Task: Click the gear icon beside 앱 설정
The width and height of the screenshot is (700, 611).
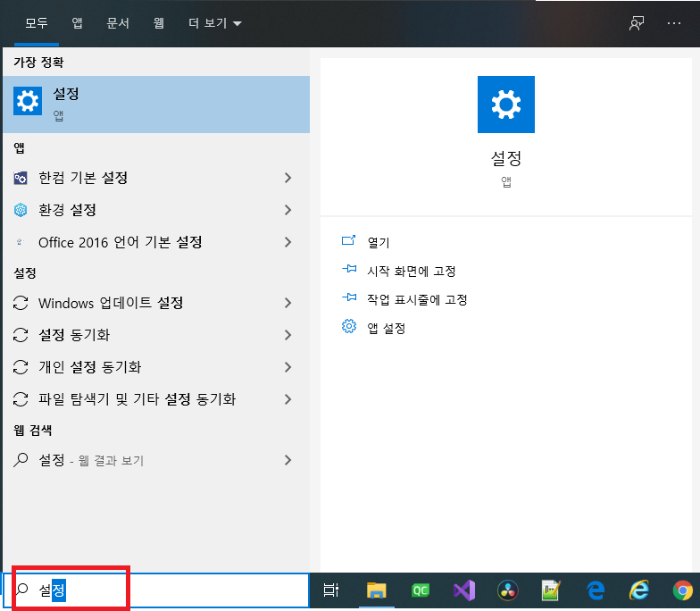Action: [349, 327]
